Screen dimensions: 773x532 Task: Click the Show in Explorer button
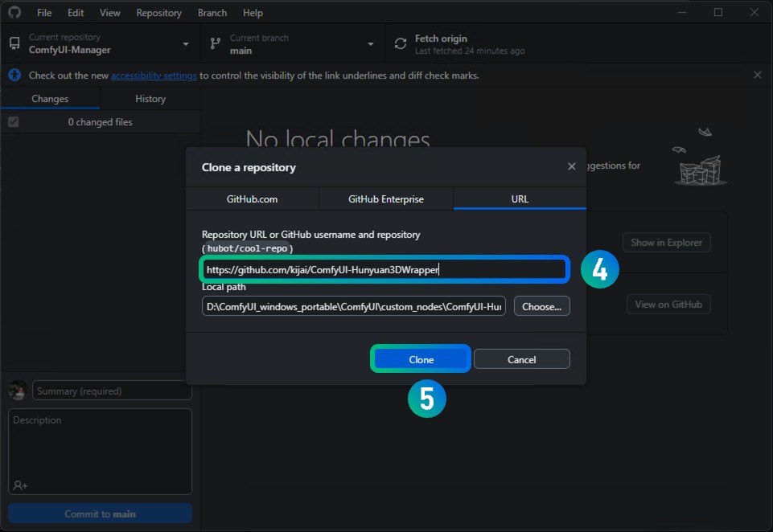pyautogui.click(x=667, y=243)
